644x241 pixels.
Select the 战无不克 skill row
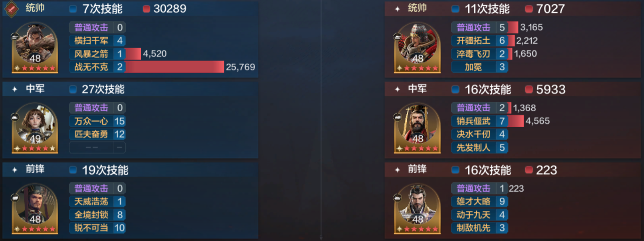[97, 67]
